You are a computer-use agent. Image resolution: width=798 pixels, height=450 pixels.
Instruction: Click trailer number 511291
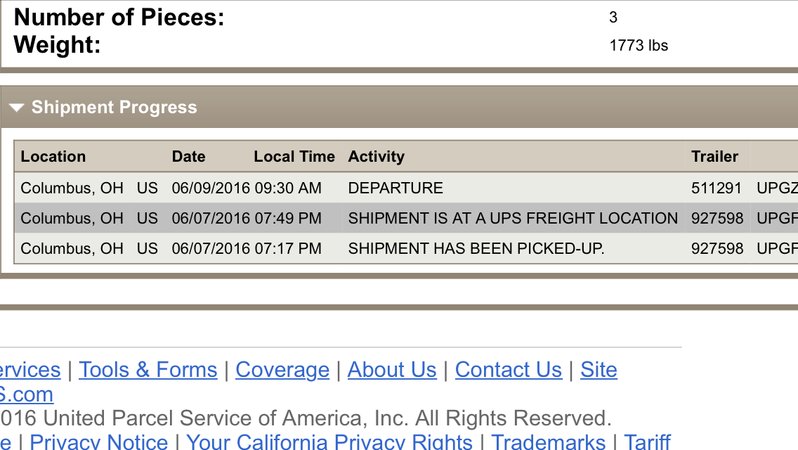(716, 188)
